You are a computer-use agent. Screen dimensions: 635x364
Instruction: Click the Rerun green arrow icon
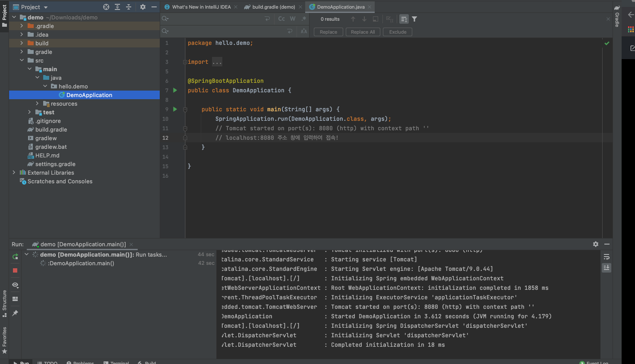(x=15, y=257)
